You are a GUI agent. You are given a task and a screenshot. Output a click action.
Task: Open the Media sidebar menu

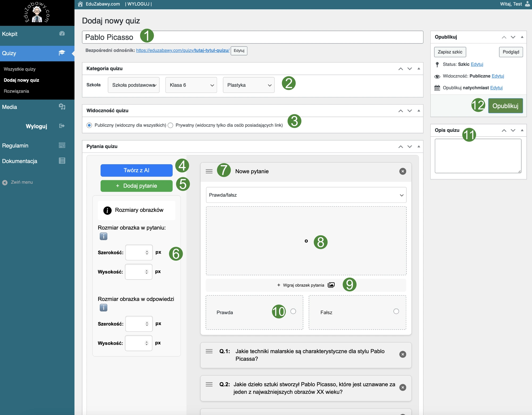point(10,107)
